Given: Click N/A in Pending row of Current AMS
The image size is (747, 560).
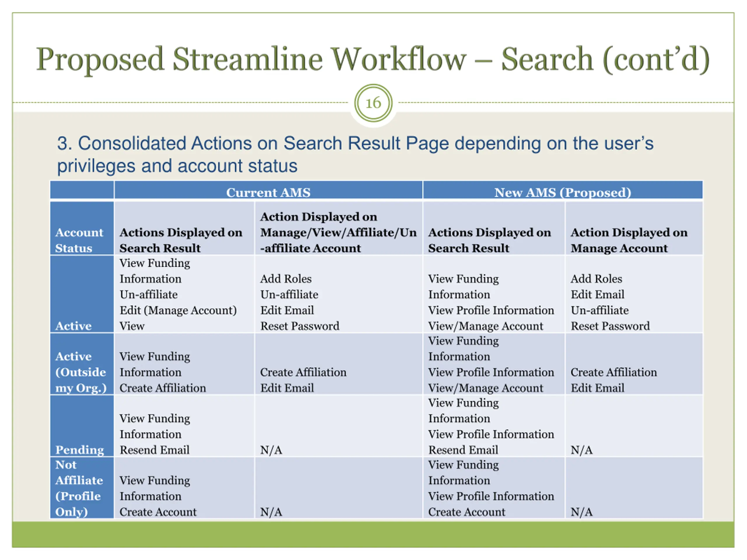Looking at the screenshot, I should tap(271, 450).
